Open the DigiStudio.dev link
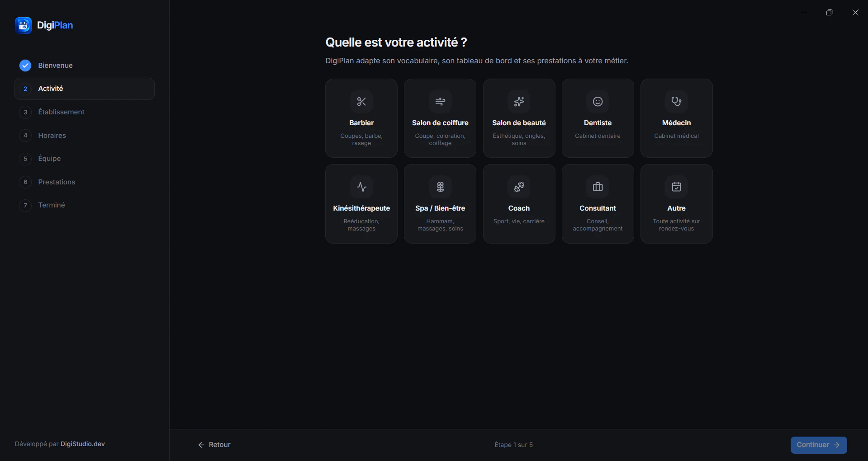 [x=83, y=444]
